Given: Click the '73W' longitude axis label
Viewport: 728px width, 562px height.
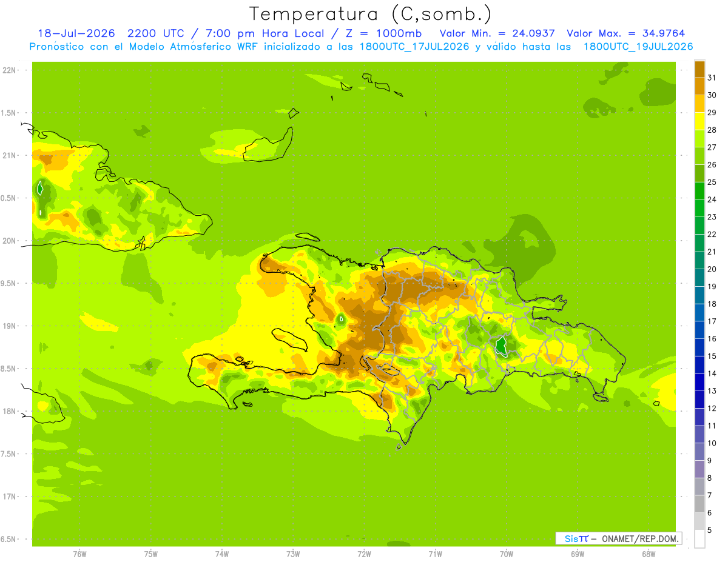Looking at the screenshot, I should coord(293,554).
